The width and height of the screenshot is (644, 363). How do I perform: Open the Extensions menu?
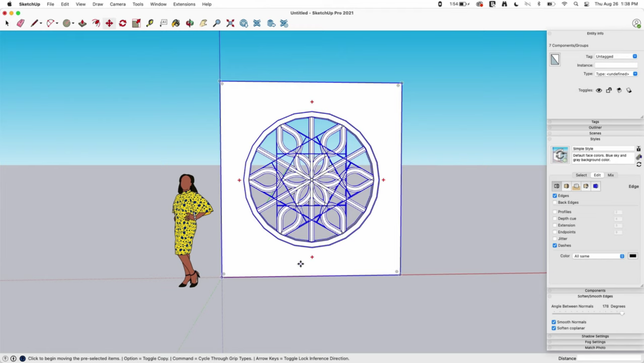click(x=184, y=4)
